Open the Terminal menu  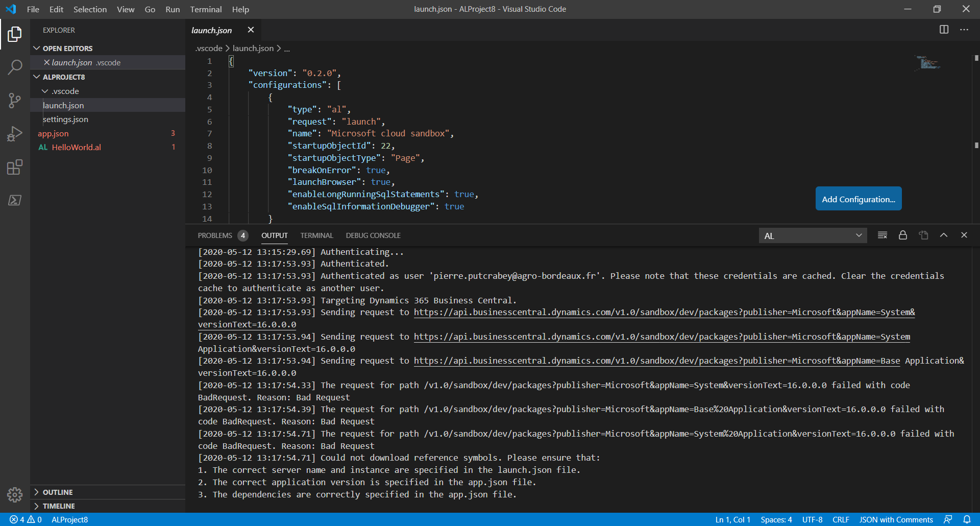(206, 9)
